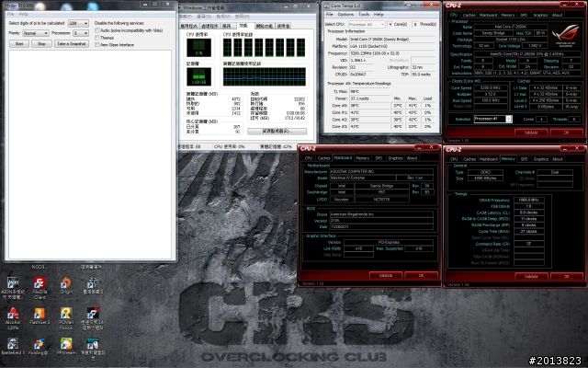Viewport: 588px width, 368px height.
Task: Select Graphics tab in top-right CPU-Z window
Action: [540, 15]
